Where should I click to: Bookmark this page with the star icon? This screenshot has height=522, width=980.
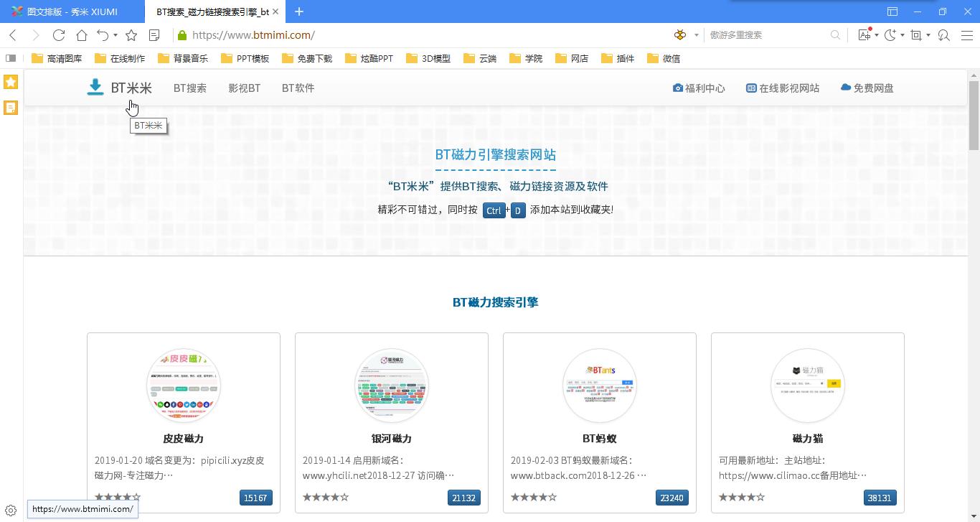click(x=131, y=35)
